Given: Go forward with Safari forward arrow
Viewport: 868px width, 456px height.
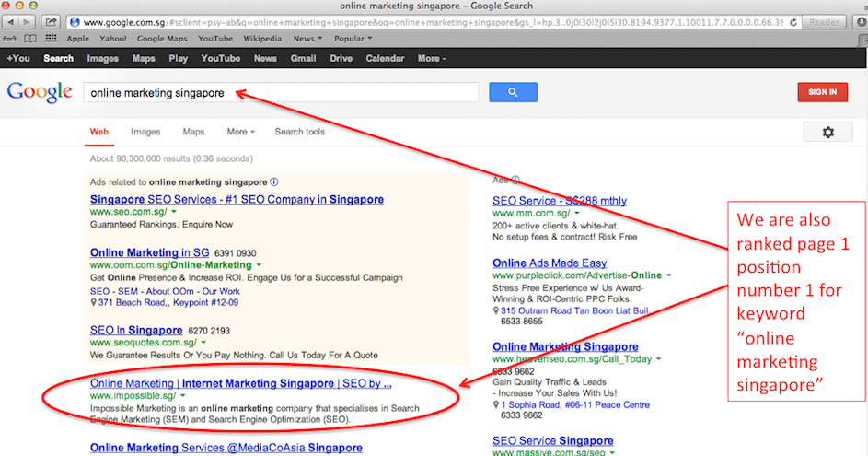Looking at the screenshot, I should pyautogui.click(x=27, y=22).
